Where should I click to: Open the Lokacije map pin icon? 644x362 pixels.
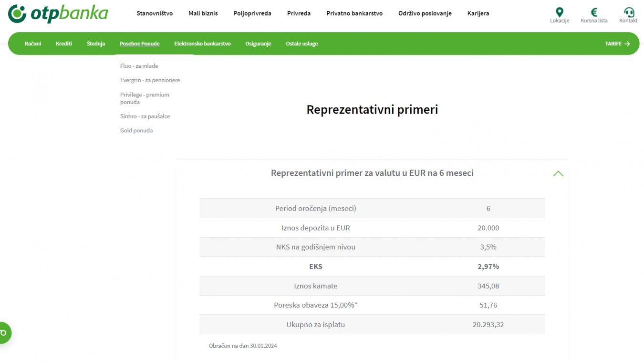(x=560, y=13)
